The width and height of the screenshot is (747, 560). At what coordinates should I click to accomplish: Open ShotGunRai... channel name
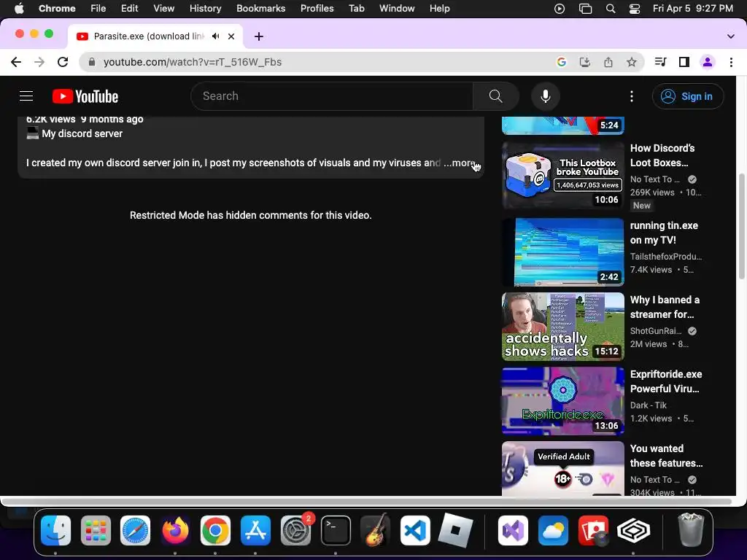pyautogui.click(x=656, y=331)
